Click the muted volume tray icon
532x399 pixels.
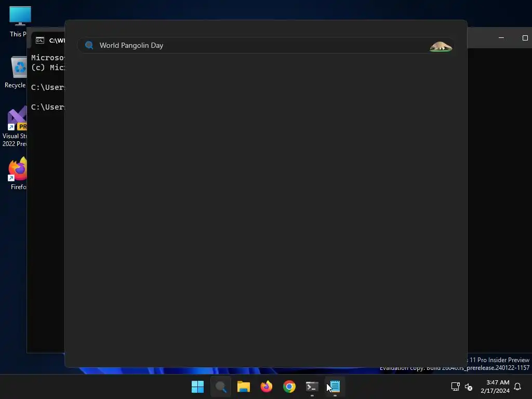pos(469,387)
